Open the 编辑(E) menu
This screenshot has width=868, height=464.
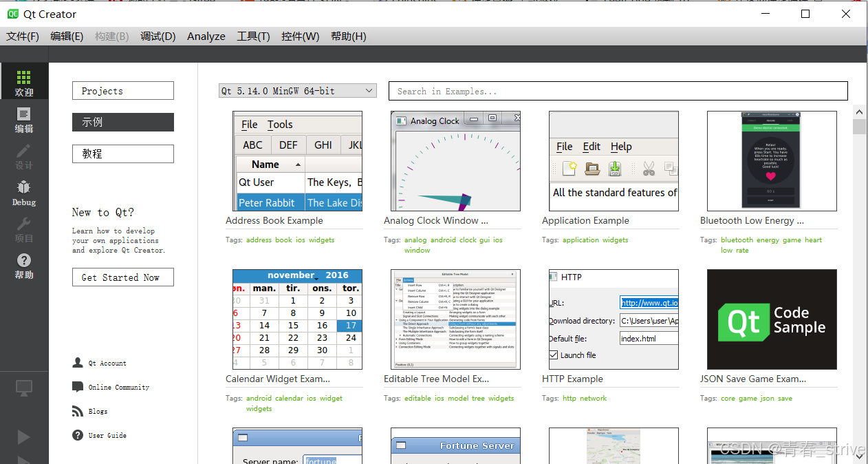(67, 36)
